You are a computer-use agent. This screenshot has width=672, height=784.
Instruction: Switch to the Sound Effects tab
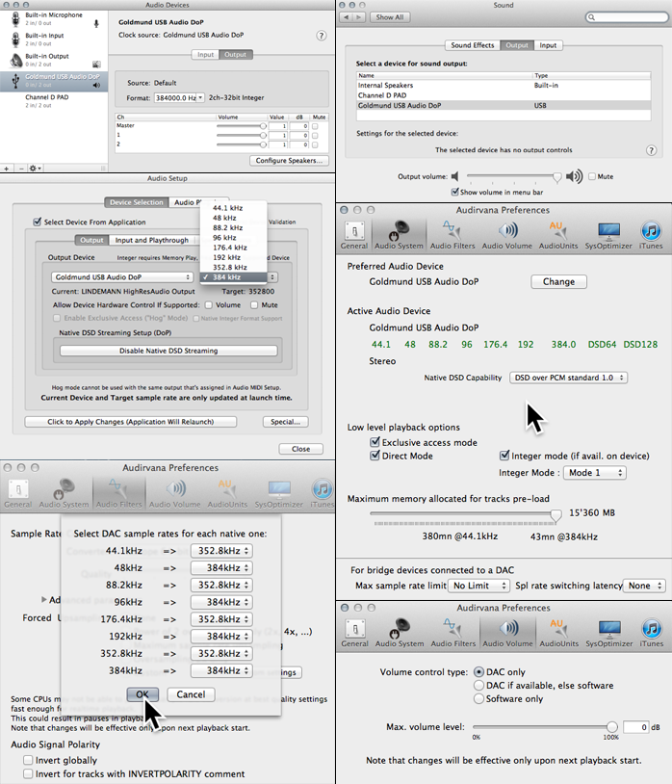(x=473, y=45)
